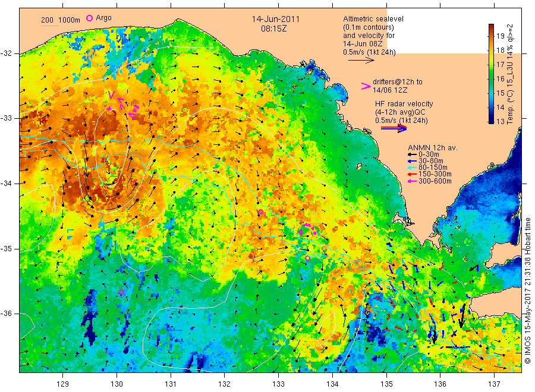Click the color bar value 19

(x=500, y=36)
